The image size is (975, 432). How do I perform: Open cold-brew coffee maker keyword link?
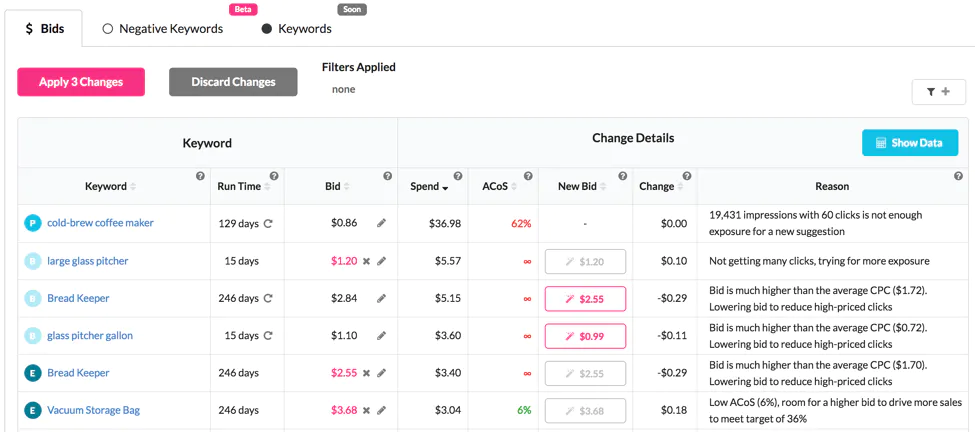point(100,223)
